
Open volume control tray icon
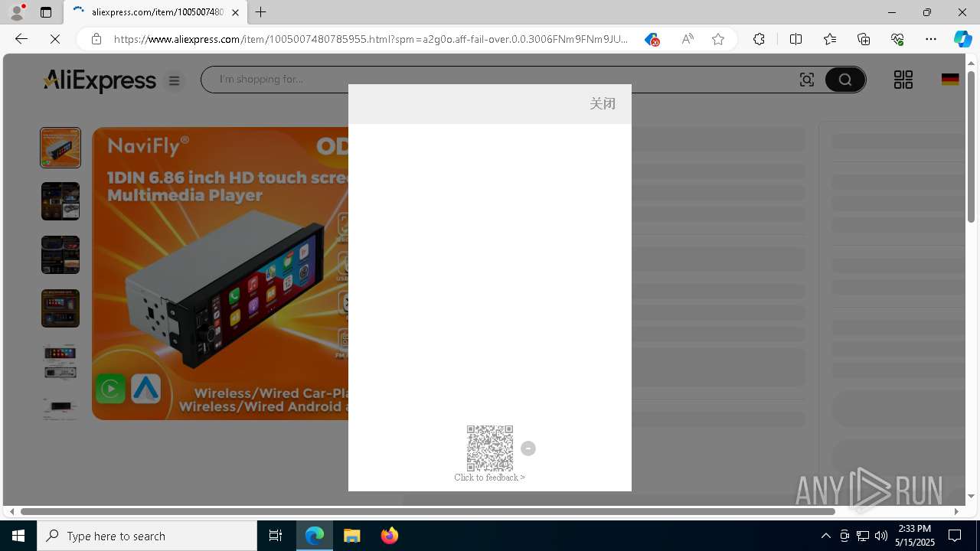880,536
